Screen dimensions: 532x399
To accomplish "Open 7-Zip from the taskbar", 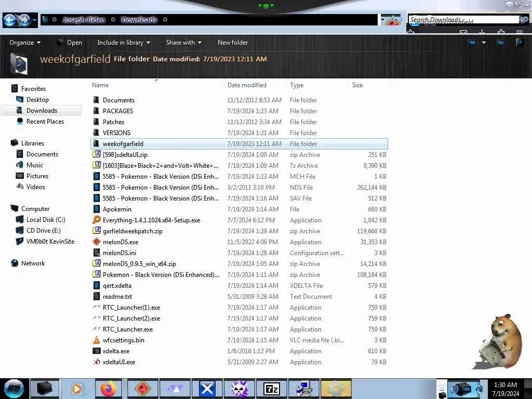I will 272,389.
